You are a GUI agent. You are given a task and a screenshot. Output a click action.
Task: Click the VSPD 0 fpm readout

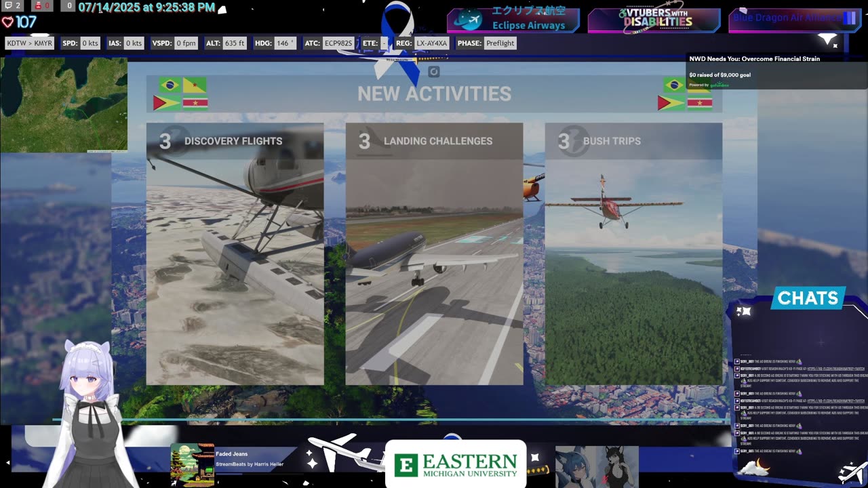(x=174, y=43)
